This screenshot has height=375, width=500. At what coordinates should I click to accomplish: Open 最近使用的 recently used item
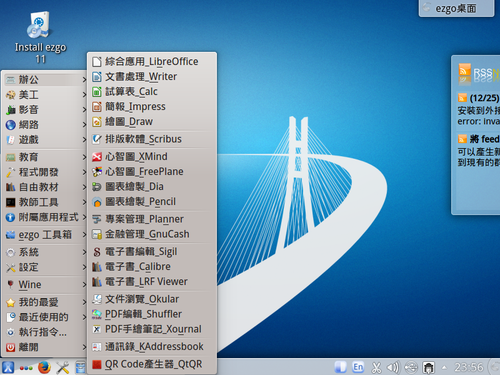(45, 317)
